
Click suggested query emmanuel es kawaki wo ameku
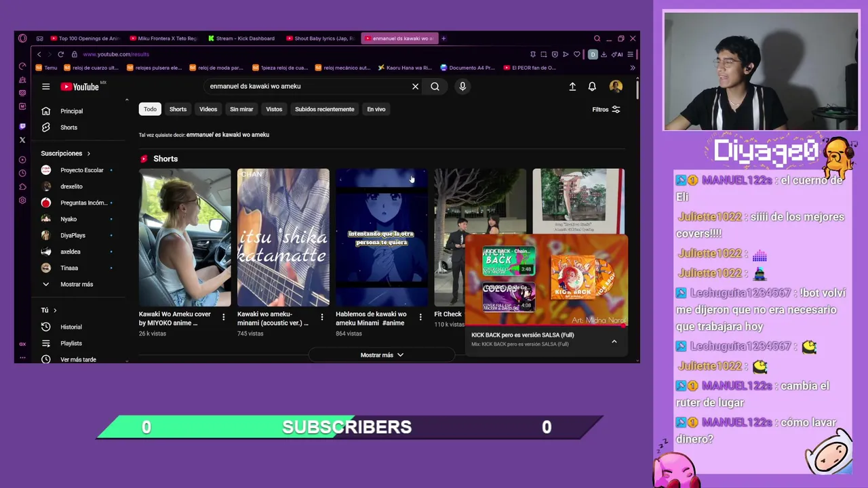click(228, 135)
